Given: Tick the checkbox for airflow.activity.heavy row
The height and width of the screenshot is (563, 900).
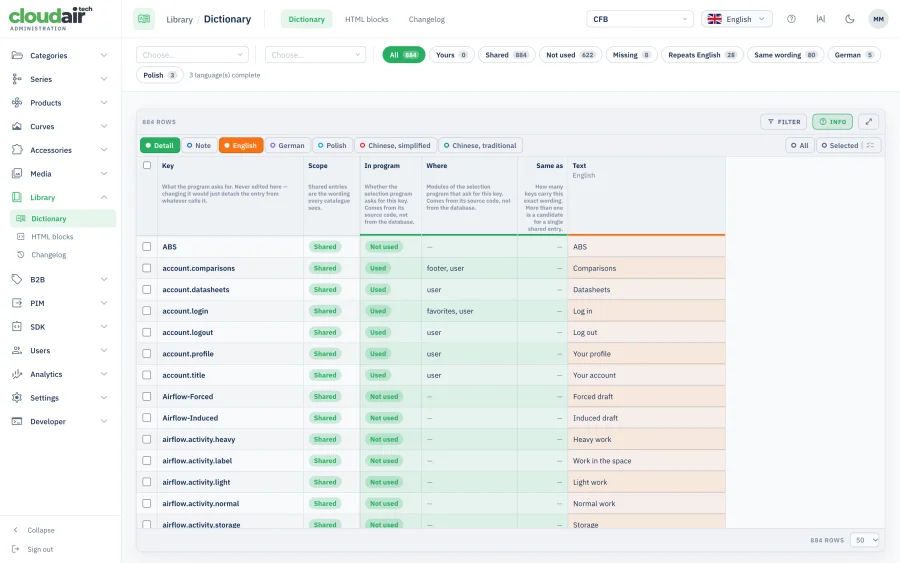Looking at the screenshot, I should point(147,439).
